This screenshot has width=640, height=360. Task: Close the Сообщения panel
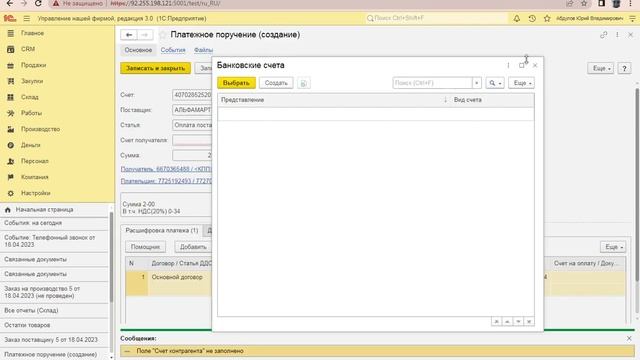pos(629,338)
